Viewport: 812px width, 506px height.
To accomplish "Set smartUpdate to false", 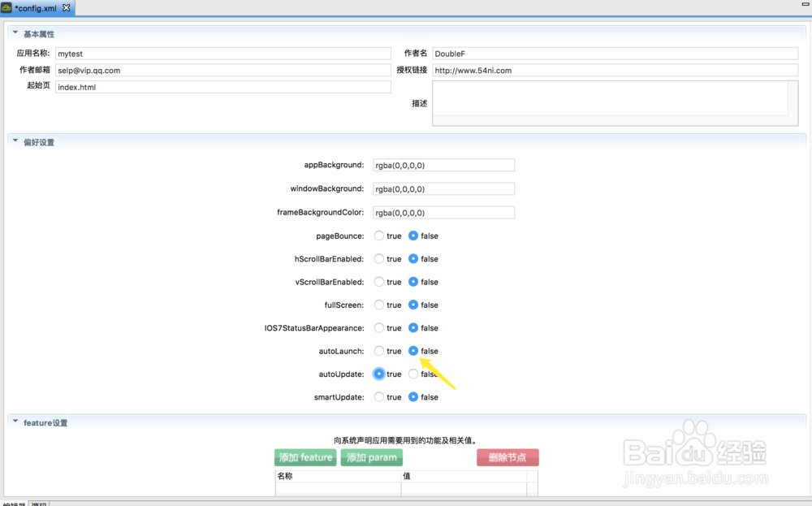I will [x=413, y=396].
